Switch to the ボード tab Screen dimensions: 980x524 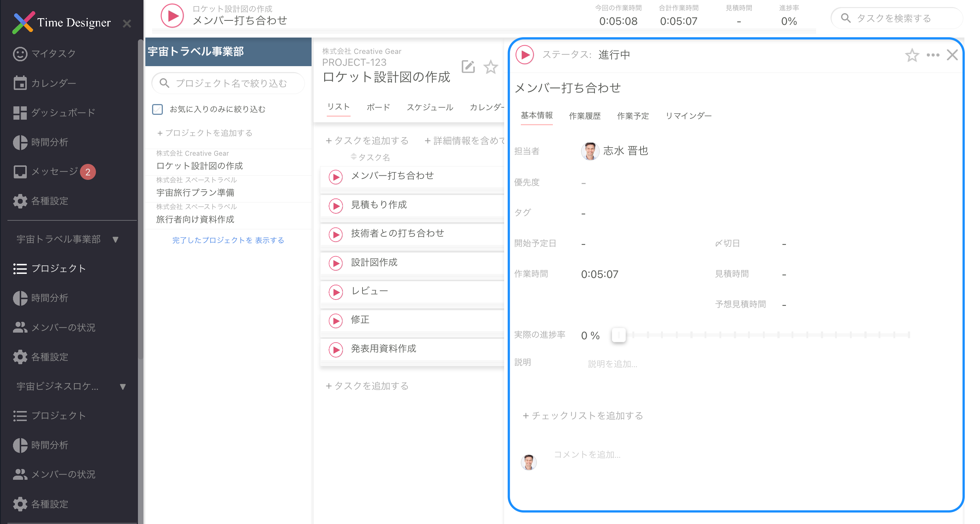point(378,107)
